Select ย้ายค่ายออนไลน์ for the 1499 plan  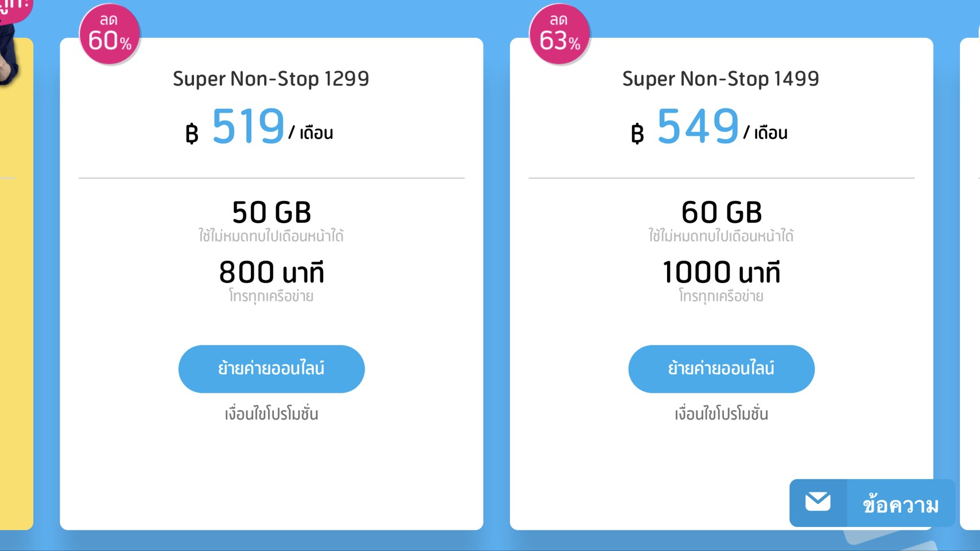[721, 369]
